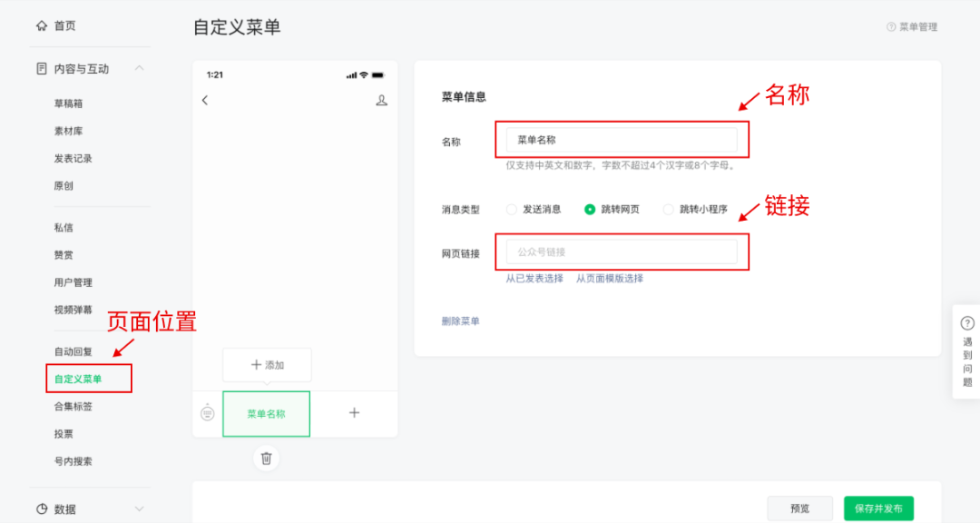Delete menu using the trash can icon
980x523 pixels.
click(x=266, y=459)
